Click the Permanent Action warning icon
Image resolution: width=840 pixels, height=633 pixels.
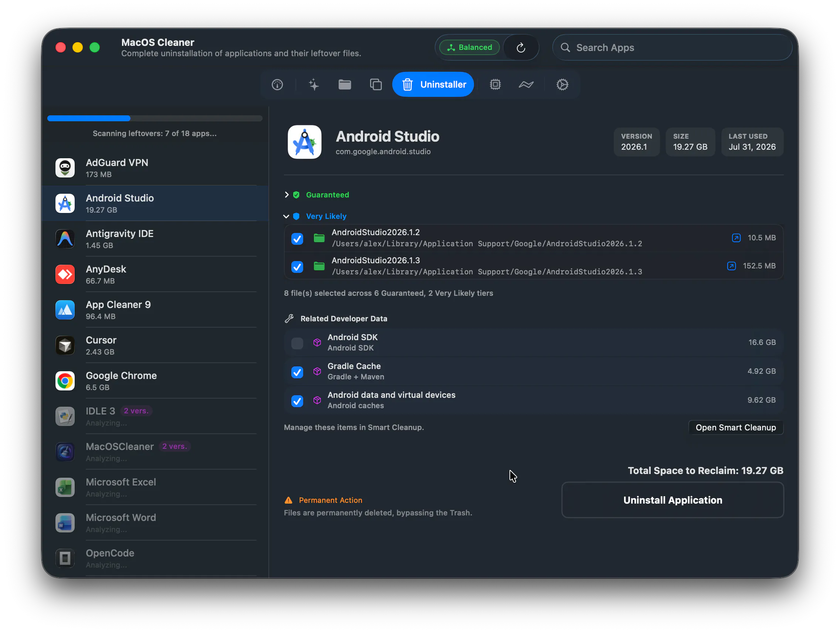[x=289, y=500]
